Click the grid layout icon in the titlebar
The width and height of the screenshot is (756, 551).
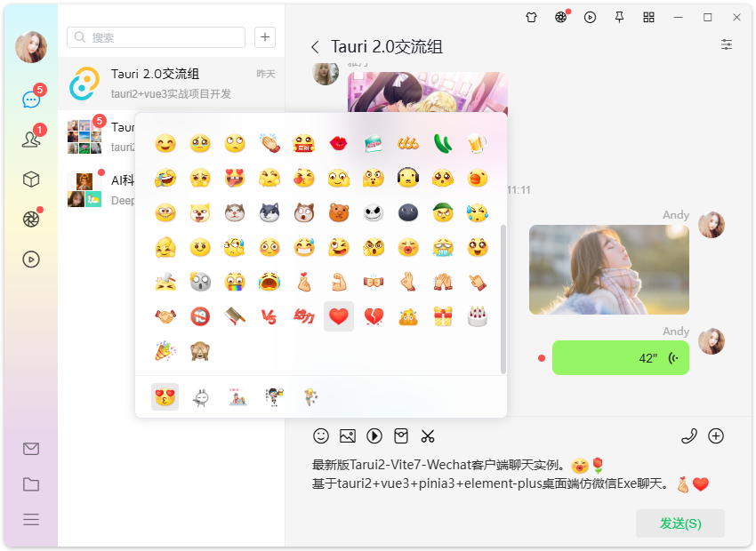click(x=648, y=18)
